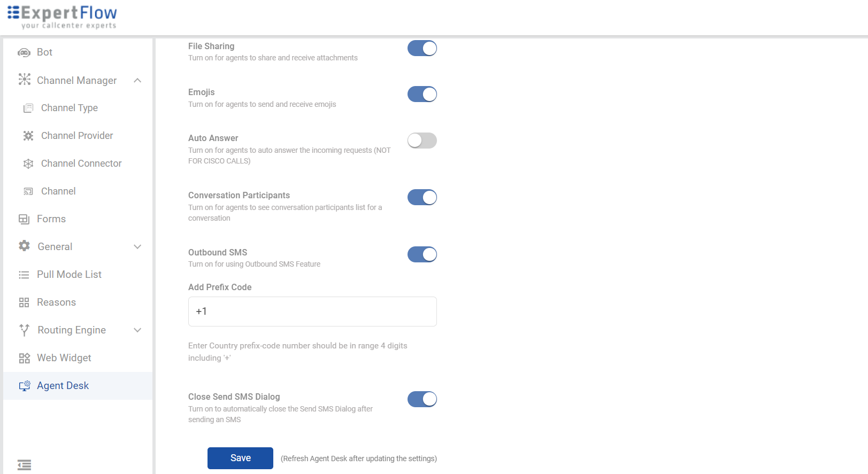
Task: Select the Forms icon
Action: [x=24, y=219]
